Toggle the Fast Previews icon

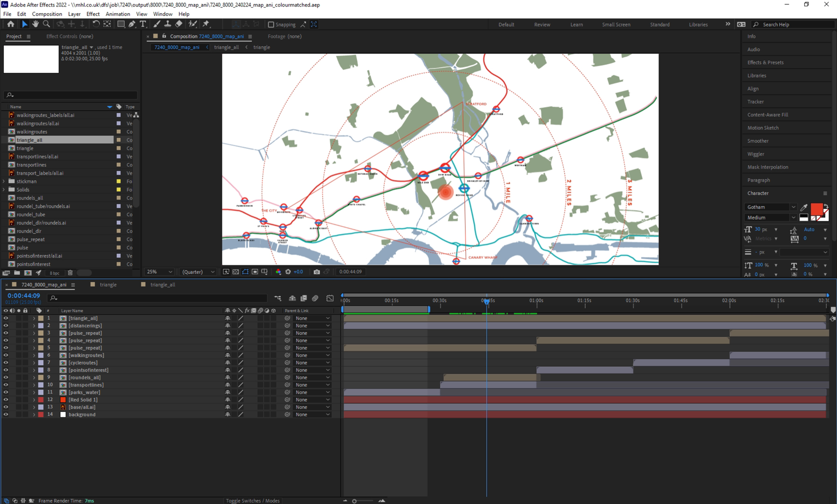pyautogui.click(x=226, y=272)
